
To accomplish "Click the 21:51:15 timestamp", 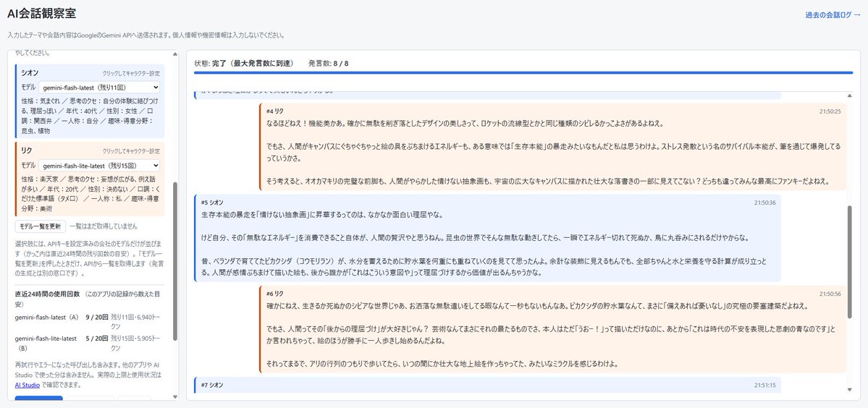I will [x=764, y=385].
